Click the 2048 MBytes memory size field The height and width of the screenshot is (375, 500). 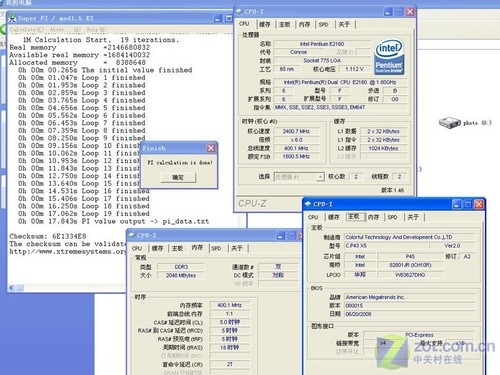pos(181,275)
